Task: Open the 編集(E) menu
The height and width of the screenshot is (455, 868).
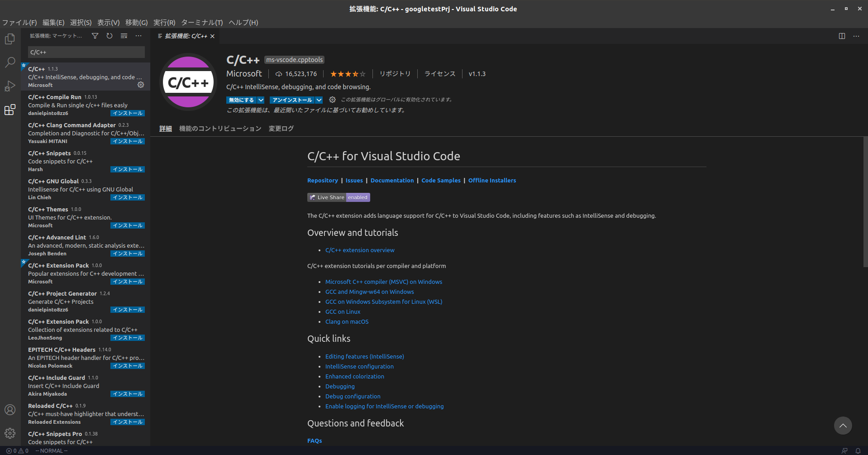Action: tap(53, 23)
